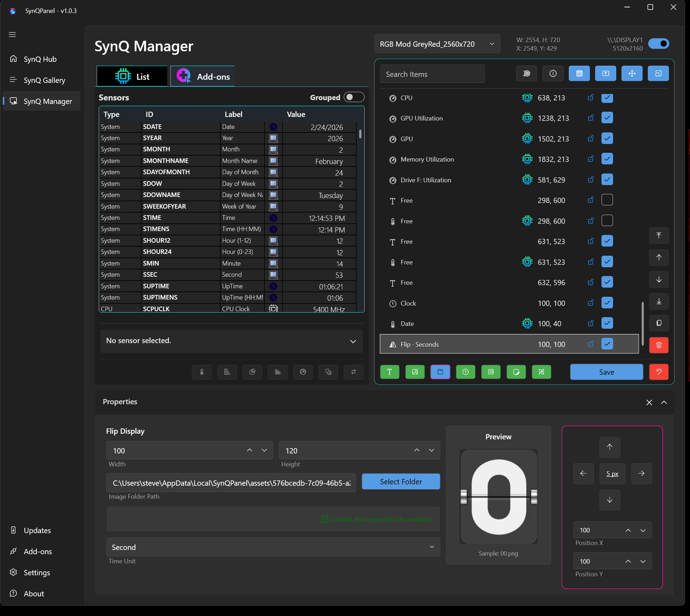The height and width of the screenshot is (616, 690).
Task: Click the green add image item button
Action: [x=415, y=372]
